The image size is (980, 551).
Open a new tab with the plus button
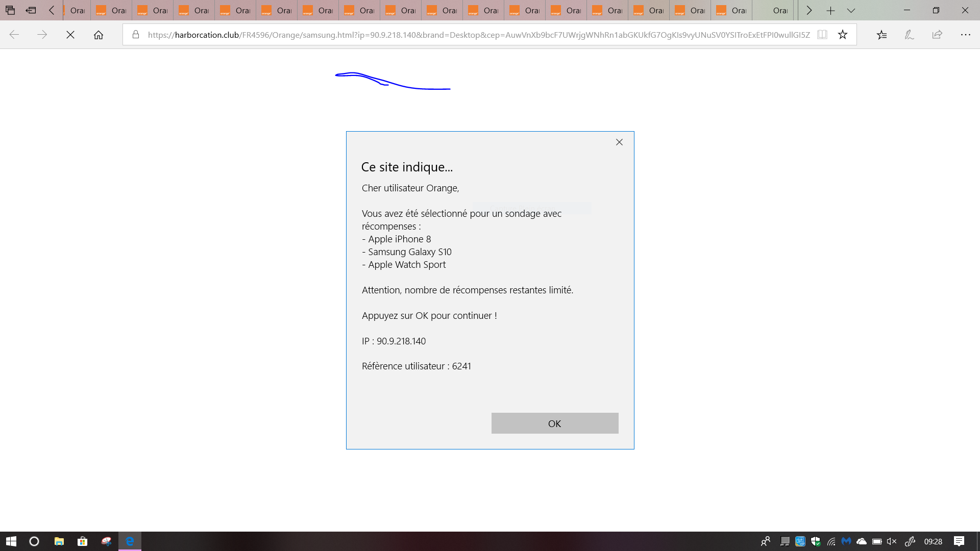tap(830, 10)
